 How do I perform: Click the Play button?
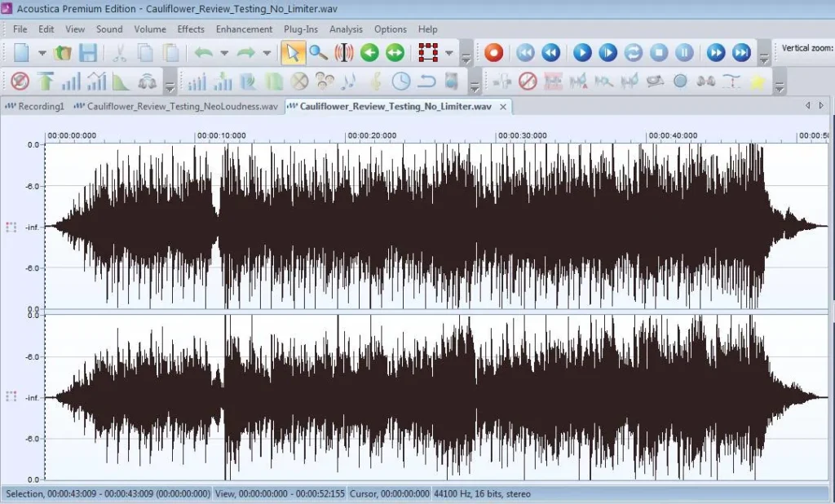click(x=582, y=53)
